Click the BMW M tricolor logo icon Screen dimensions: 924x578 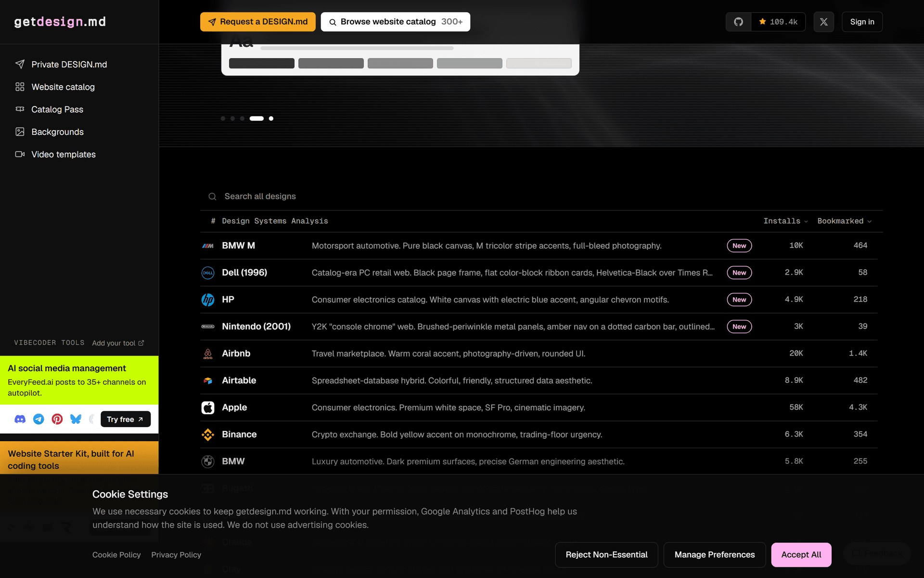click(208, 246)
